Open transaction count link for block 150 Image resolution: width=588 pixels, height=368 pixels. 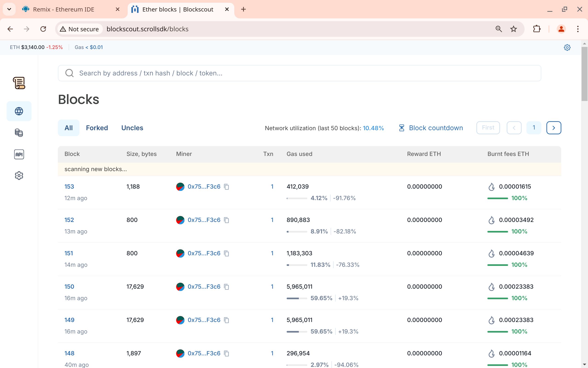tap(272, 287)
